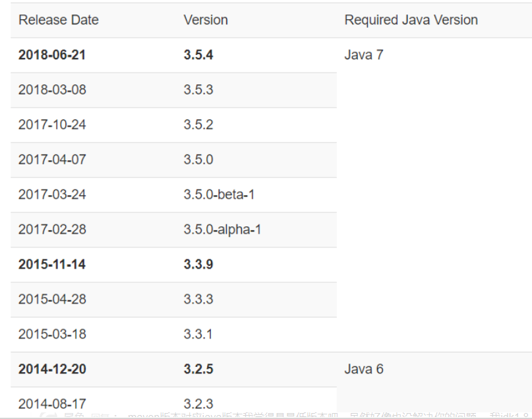The height and width of the screenshot is (419, 532).
Task: Click the Java 6 requirement cell
Action: pyautogui.click(x=364, y=369)
